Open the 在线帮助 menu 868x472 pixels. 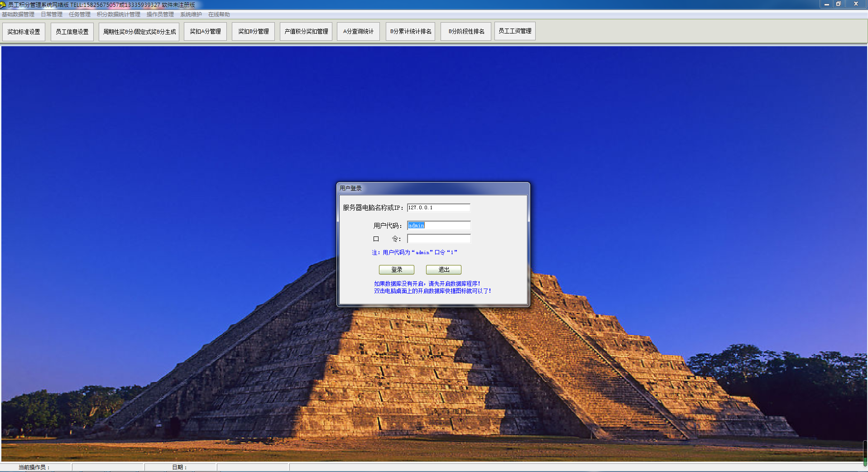click(219, 14)
